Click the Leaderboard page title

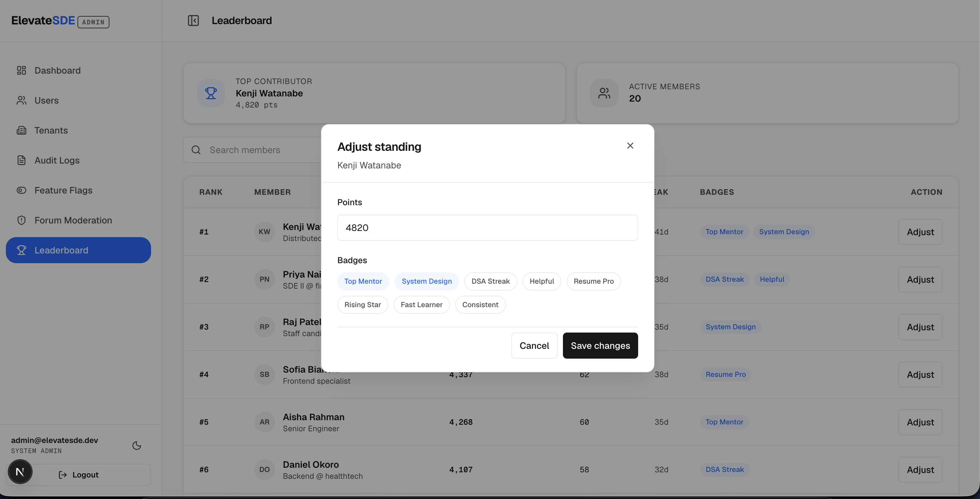point(242,21)
